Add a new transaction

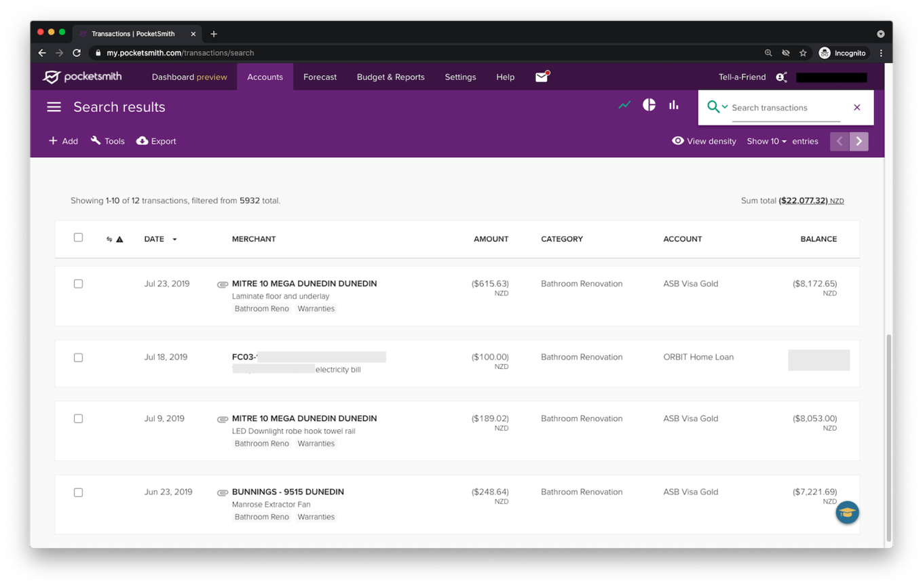pyautogui.click(x=62, y=141)
